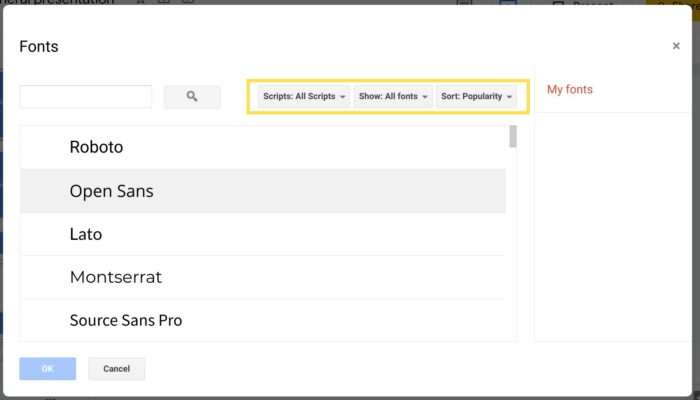Open the Scripts: All Scripts dropdown
Image resolution: width=700 pixels, height=400 pixels.
click(x=304, y=96)
